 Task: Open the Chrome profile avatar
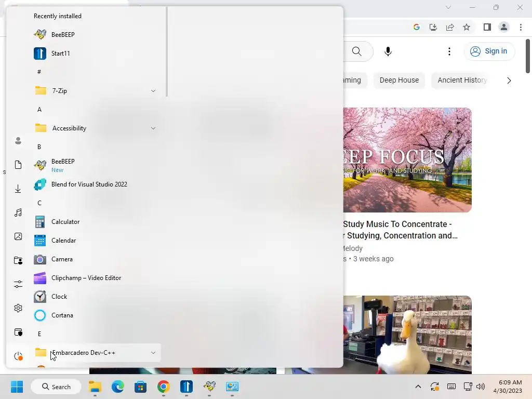(504, 27)
